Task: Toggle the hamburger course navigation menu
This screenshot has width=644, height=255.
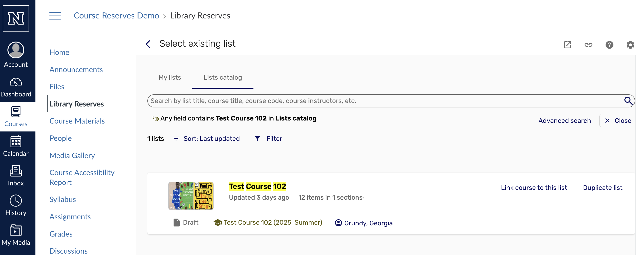Action: [x=55, y=16]
